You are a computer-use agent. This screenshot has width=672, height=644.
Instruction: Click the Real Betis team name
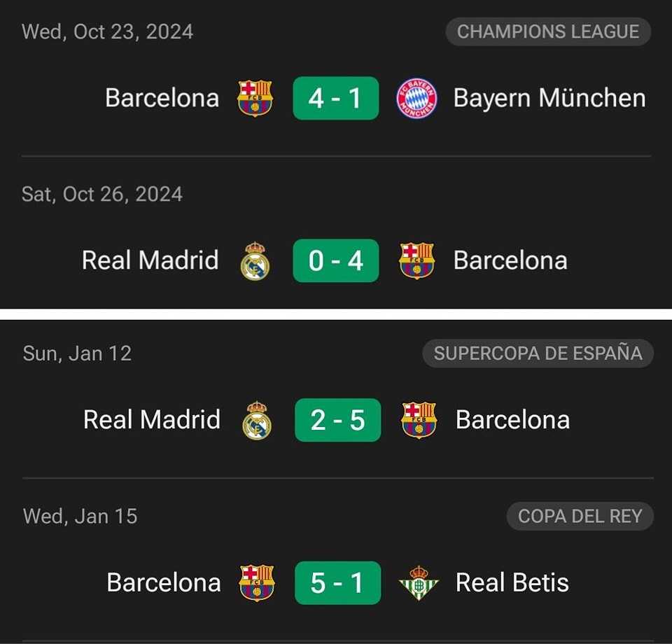512,582
